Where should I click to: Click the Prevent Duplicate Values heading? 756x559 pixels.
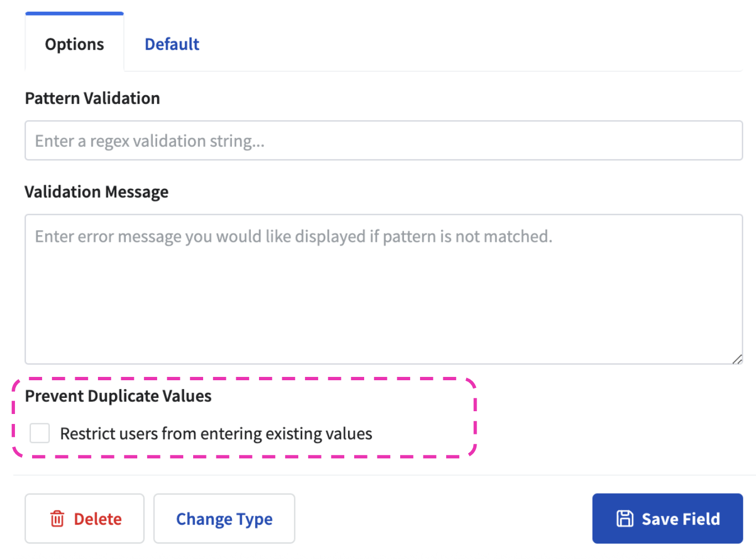(x=118, y=396)
